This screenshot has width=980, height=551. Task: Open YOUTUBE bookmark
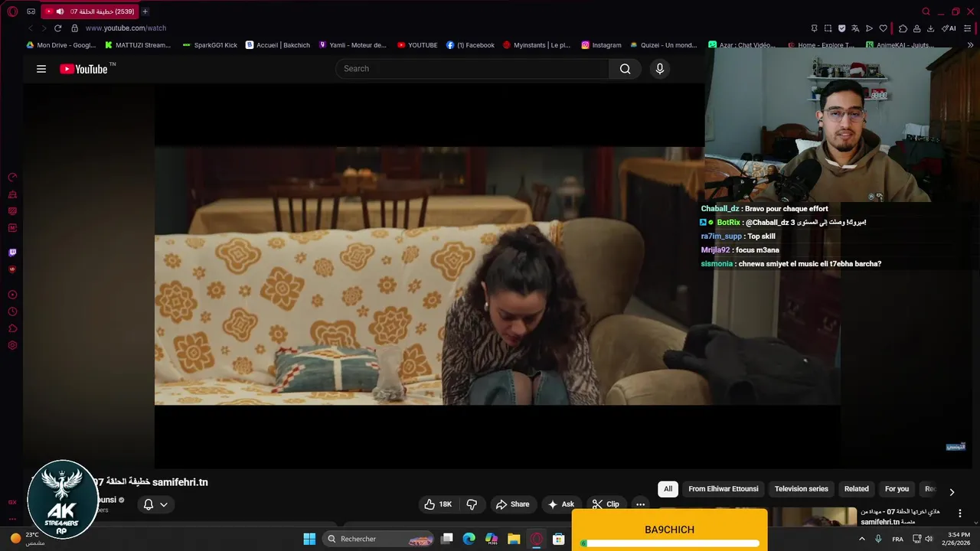[417, 45]
